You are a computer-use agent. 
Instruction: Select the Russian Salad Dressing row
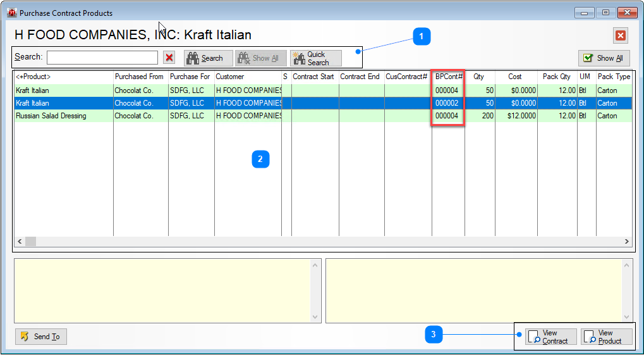pyautogui.click(x=323, y=116)
